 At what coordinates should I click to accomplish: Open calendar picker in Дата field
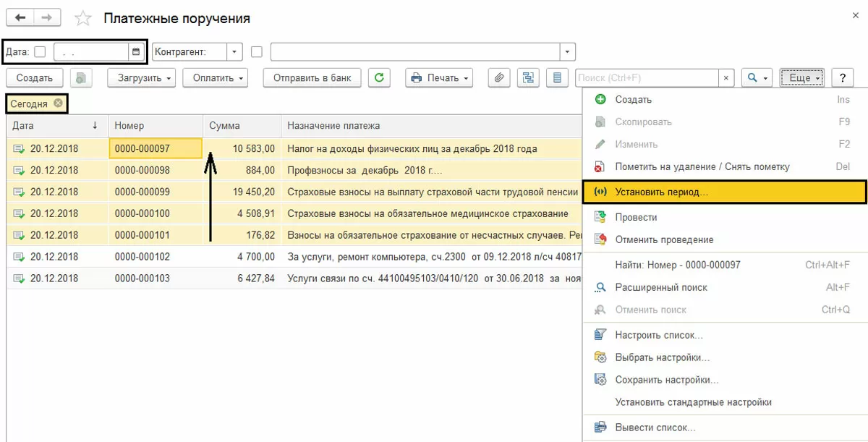136,52
